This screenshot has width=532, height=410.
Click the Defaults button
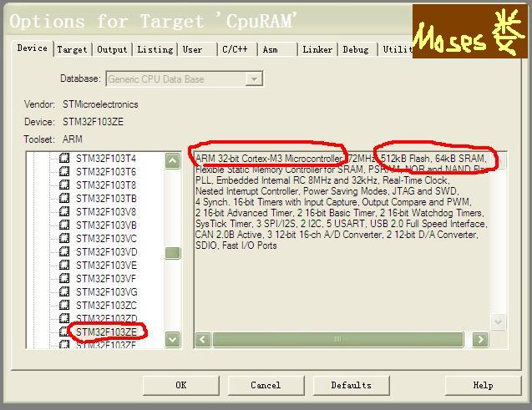(351, 385)
